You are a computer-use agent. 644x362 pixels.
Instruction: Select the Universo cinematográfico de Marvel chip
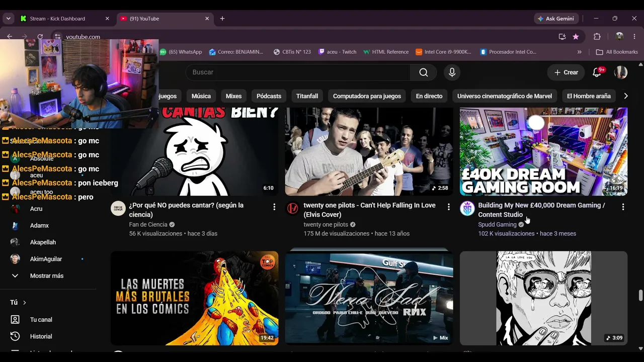(x=505, y=96)
